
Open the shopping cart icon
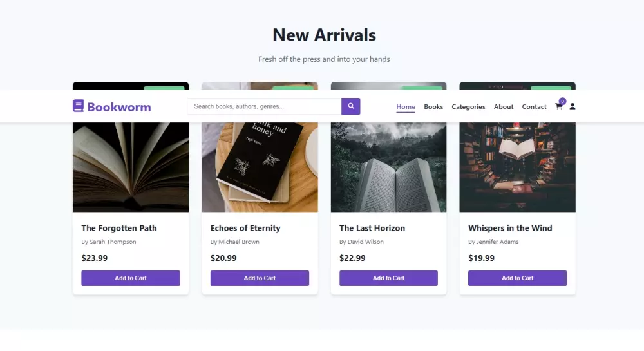coord(558,107)
